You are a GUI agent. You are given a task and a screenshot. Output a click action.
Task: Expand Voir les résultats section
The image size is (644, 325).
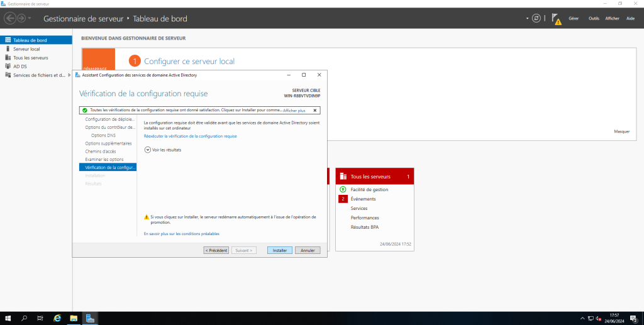coord(148,150)
